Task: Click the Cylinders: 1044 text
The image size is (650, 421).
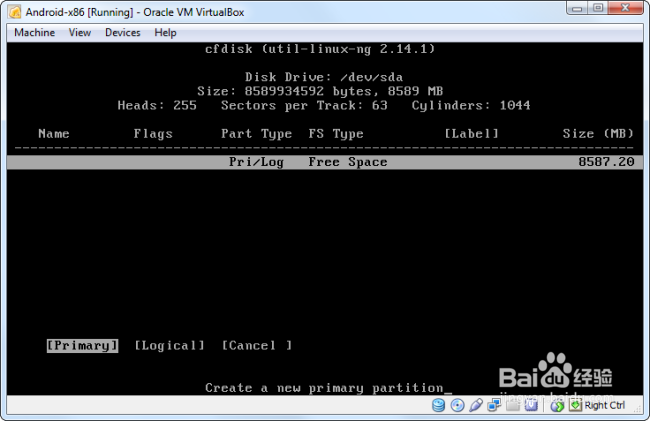Action: pos(471,105)
